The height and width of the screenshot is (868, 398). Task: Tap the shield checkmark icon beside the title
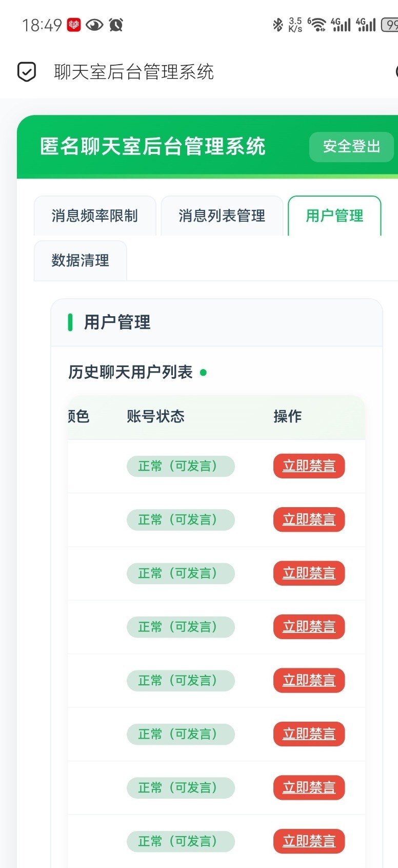click(x=27, y=72)
